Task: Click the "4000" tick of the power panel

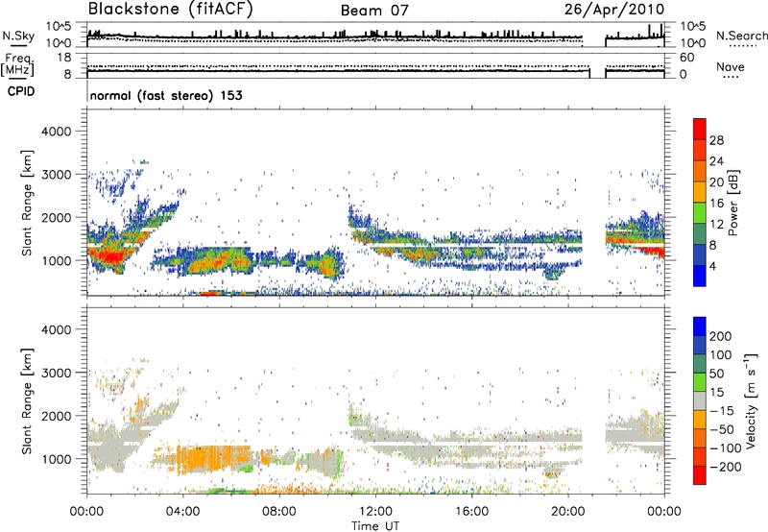Action: tap(56, 132)
